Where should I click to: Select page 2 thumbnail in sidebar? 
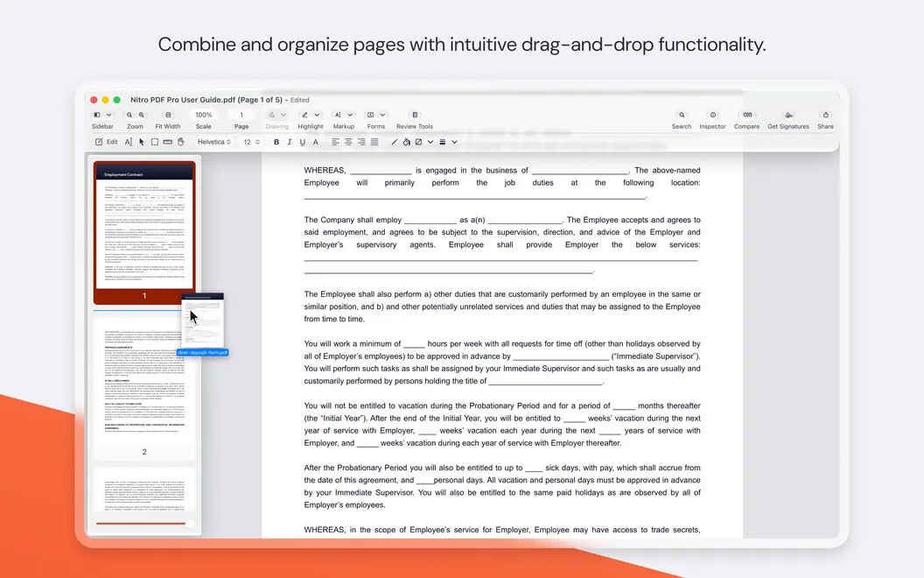tap(144, 389)
